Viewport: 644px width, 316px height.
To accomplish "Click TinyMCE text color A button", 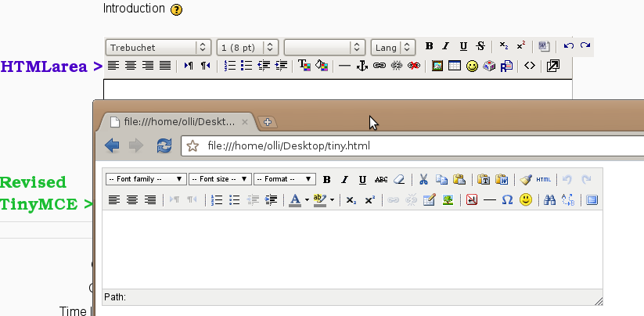I will pyautogui.click(x=295, y=200).
